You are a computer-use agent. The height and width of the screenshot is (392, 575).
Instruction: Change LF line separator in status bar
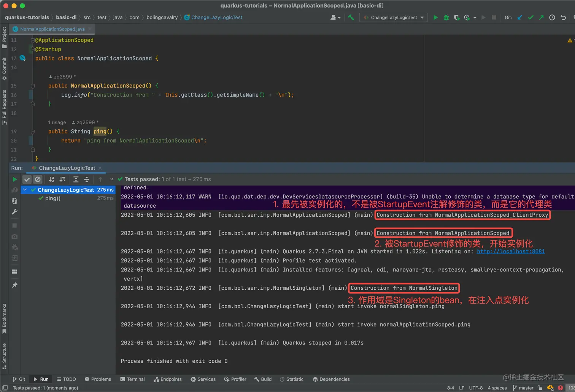point(462,388)
